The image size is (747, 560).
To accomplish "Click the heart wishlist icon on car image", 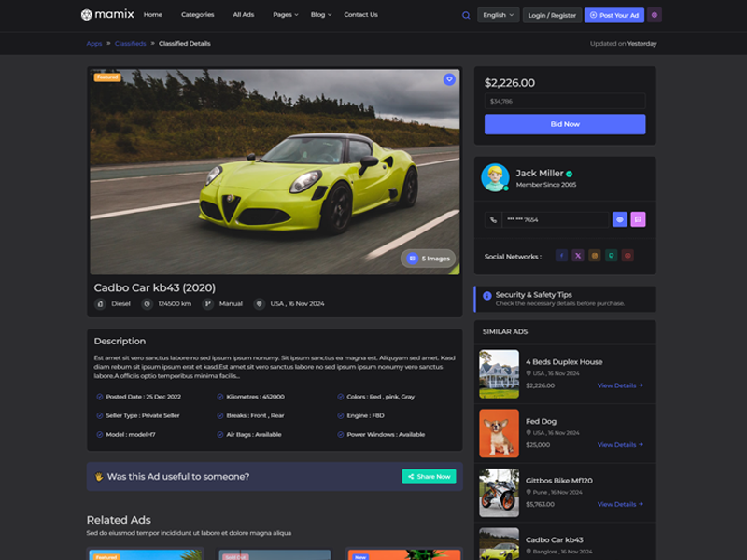I will point(449,79).
